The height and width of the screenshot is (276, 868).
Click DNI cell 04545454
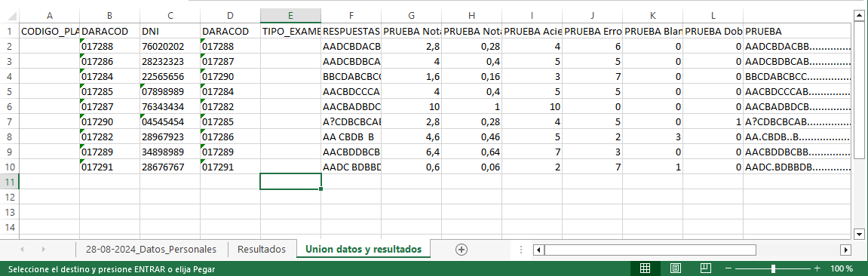[170, 121]
